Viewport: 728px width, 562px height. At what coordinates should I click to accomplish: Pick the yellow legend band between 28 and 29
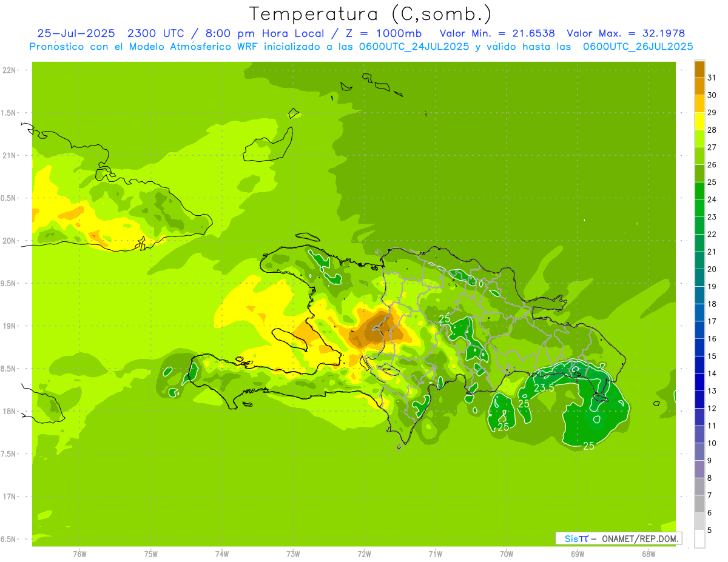[x=699, y=121]
